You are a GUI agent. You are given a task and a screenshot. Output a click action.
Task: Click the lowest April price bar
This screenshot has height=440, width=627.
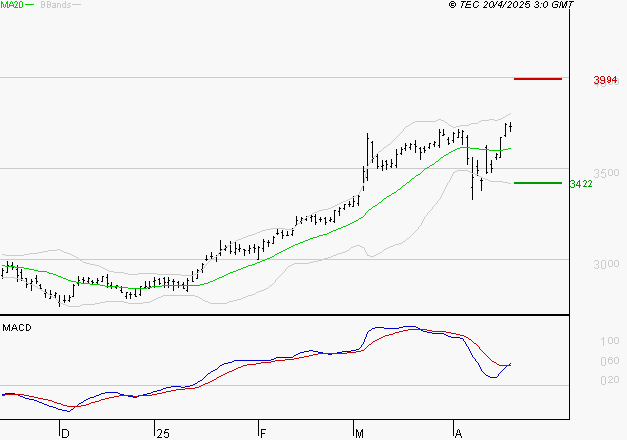[x=472, y=179]
